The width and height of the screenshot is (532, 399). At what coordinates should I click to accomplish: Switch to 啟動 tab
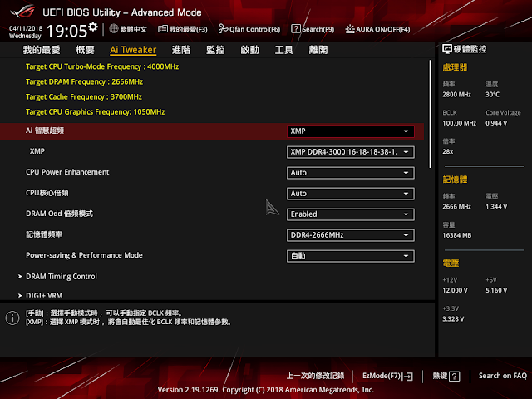click(x=249, y=50)
